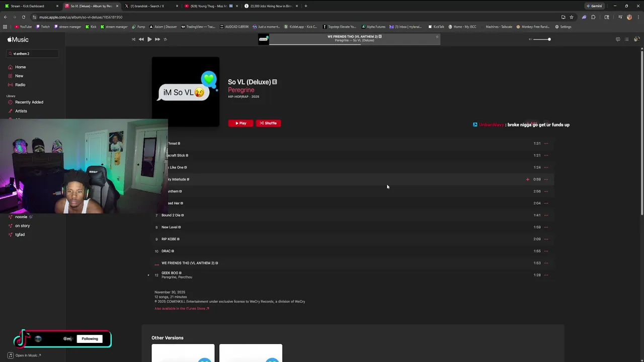Viewport: 644px width, 362px height.
Task: Click the now-playing album thumbnail in top bar
Action: (x=264, y=39)
